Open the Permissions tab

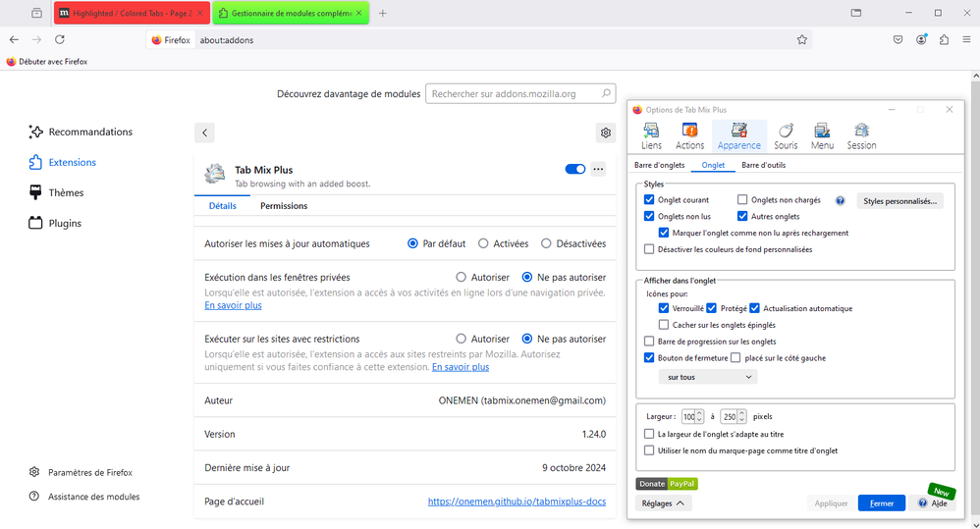(284, 205)
